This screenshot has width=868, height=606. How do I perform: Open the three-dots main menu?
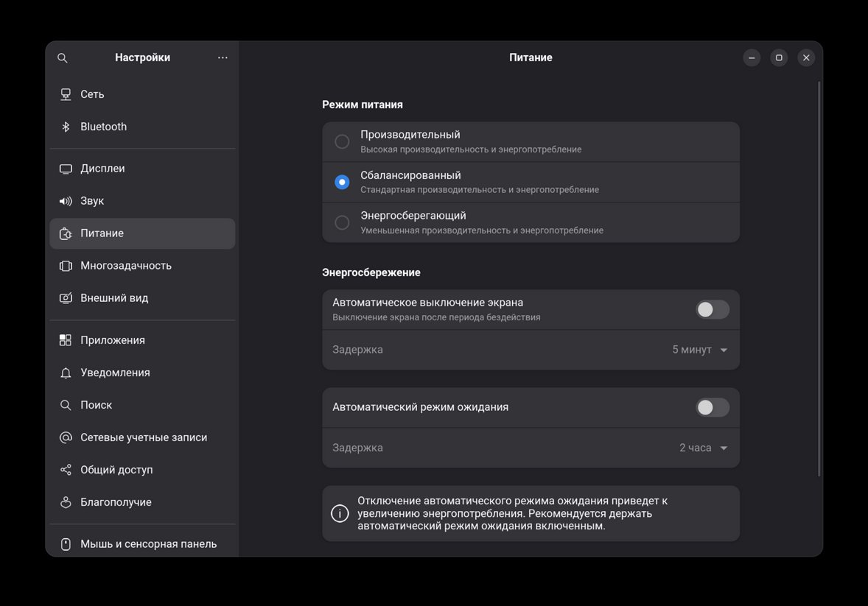pyautogui.click(x=223, y=58)
